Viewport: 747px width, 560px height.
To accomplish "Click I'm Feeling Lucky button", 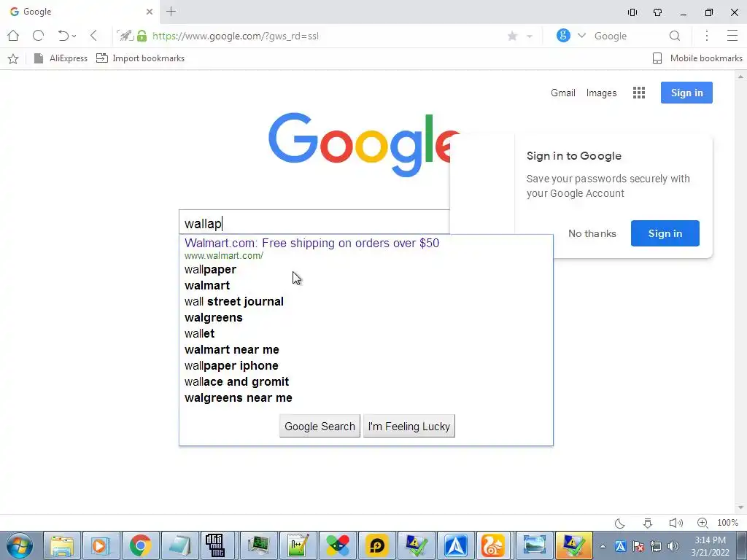I will pyautogui.click(x=409, y=426).
